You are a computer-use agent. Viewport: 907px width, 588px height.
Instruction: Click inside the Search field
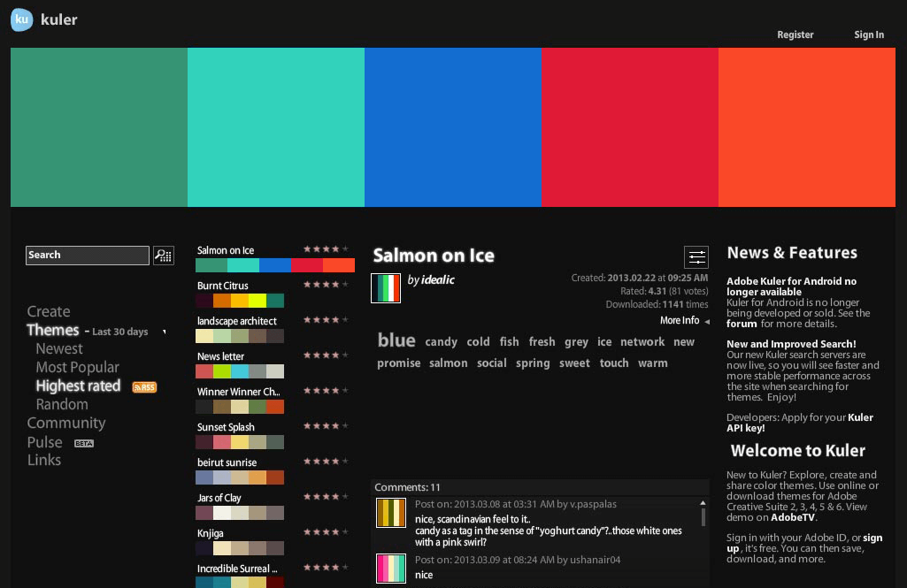click(x=88, y=255)
